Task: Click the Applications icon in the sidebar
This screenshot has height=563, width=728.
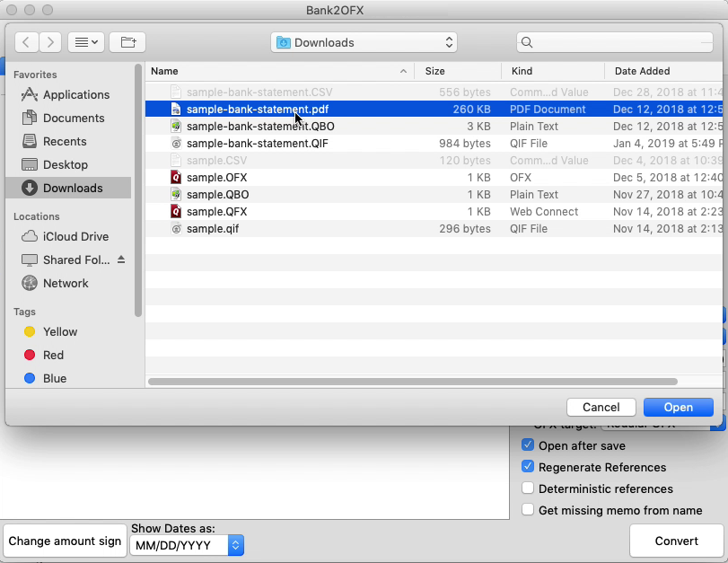Action: (30, 95)
